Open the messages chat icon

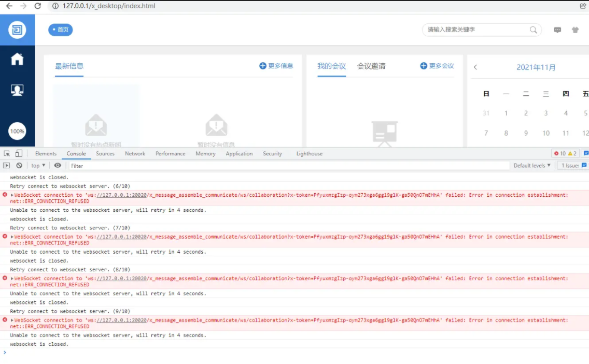(x=557, y=30)
